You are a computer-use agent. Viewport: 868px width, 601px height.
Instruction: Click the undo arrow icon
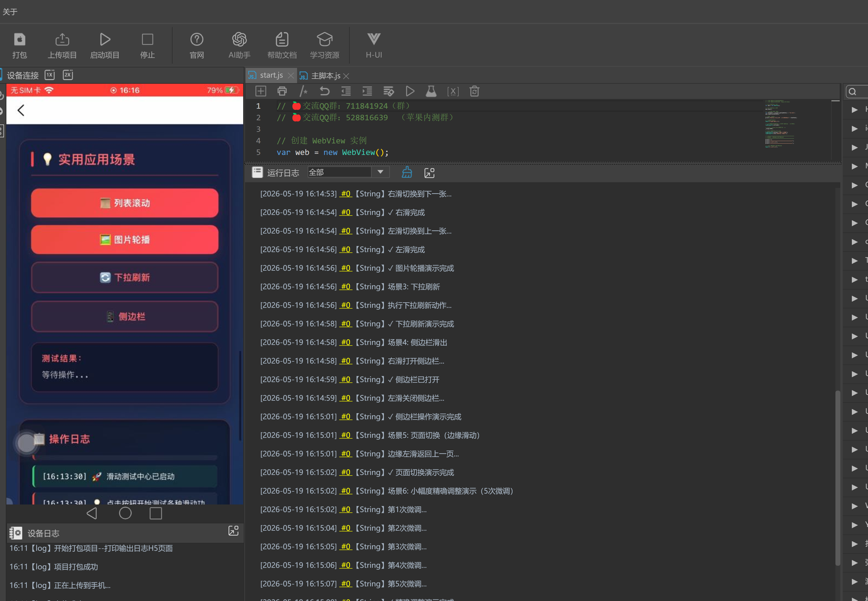coord(324,91)
